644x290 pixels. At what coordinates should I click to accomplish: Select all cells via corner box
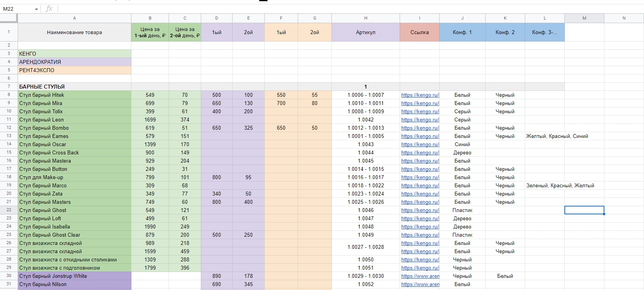9,18
